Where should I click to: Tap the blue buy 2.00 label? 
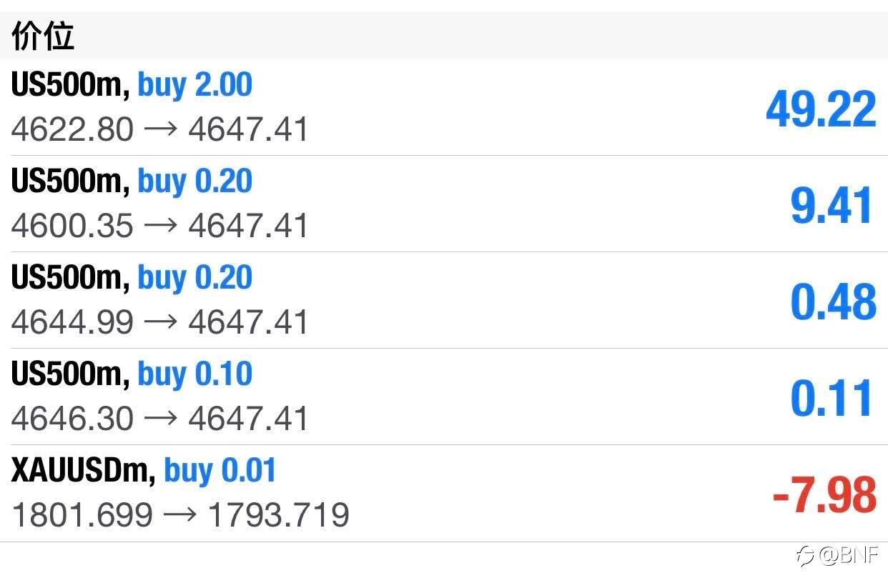point(194,86)
